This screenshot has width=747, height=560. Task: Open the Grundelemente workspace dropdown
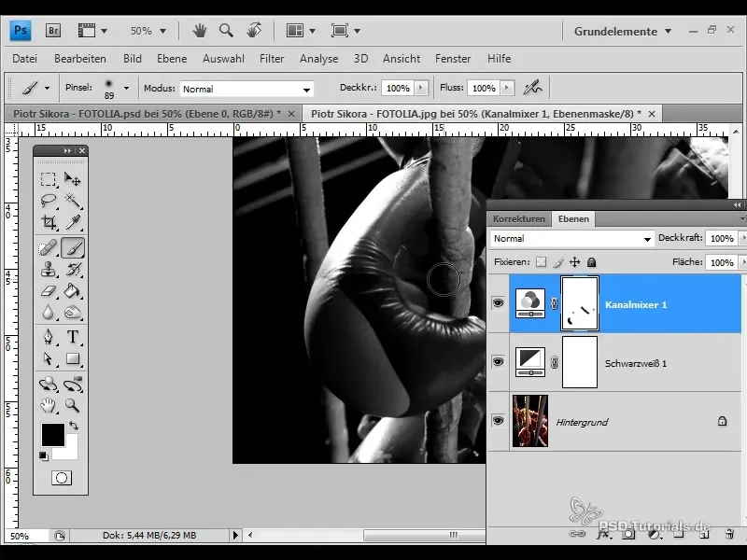[x=623, y=32]
